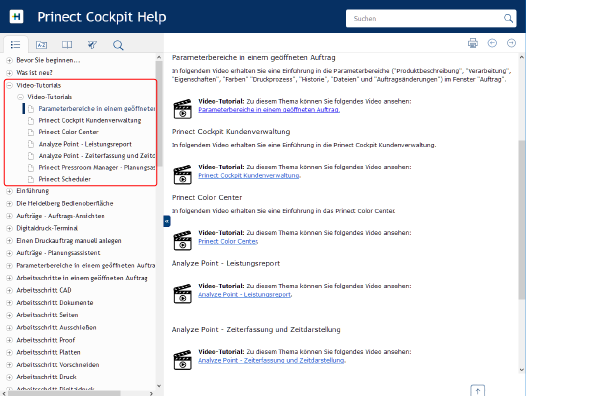Open 'Prinect Pressroom Manager - Planungsas' tree entry
The width and height of the screenshot is (605, 396).
96,168
